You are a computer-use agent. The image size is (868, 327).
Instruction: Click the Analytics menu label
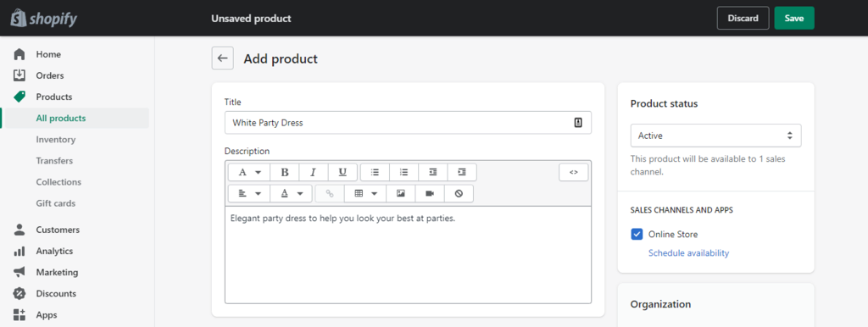coord(54,251)
